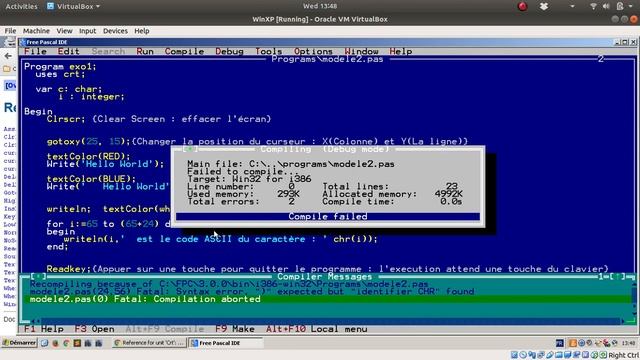Click the Free Pascal IDE title bar icon
This screenshot has height=360, width=640.
pos(23,42)
